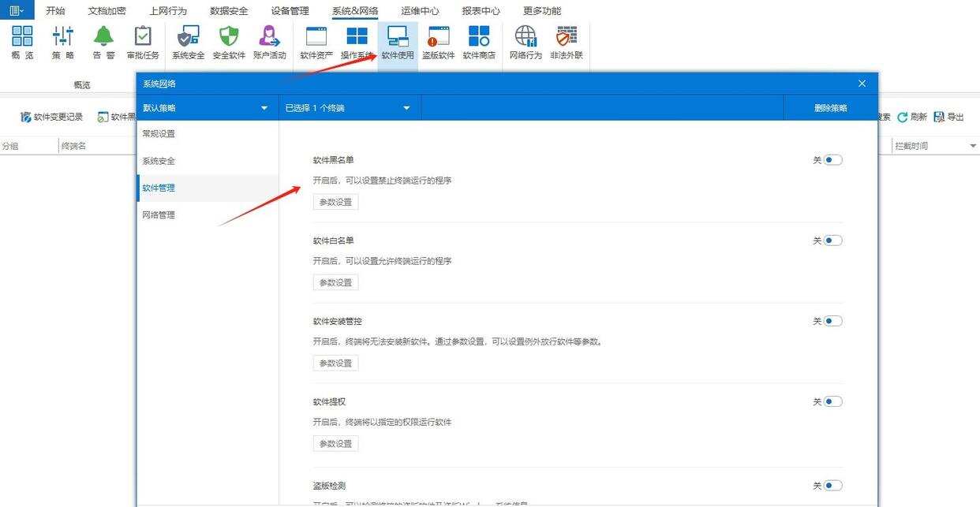Enable the 软件黑名单 blacklist switch
Image resolution: width=980 pixels, height=507 pixels.
click(829, 159)
